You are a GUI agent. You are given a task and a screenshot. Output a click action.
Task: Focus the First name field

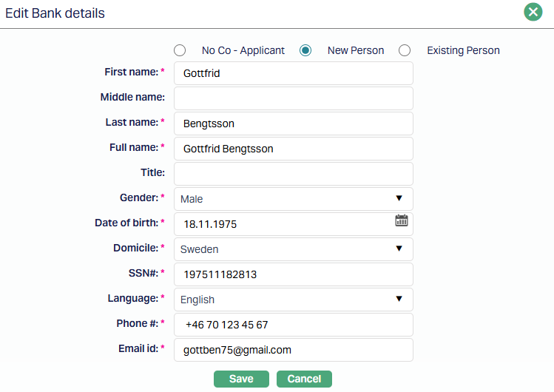point(293,73)
